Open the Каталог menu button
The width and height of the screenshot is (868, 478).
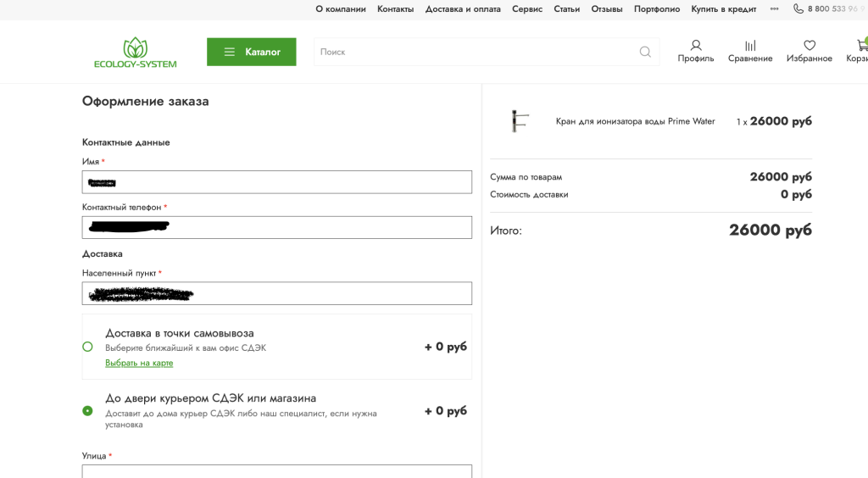pos(251,52)
